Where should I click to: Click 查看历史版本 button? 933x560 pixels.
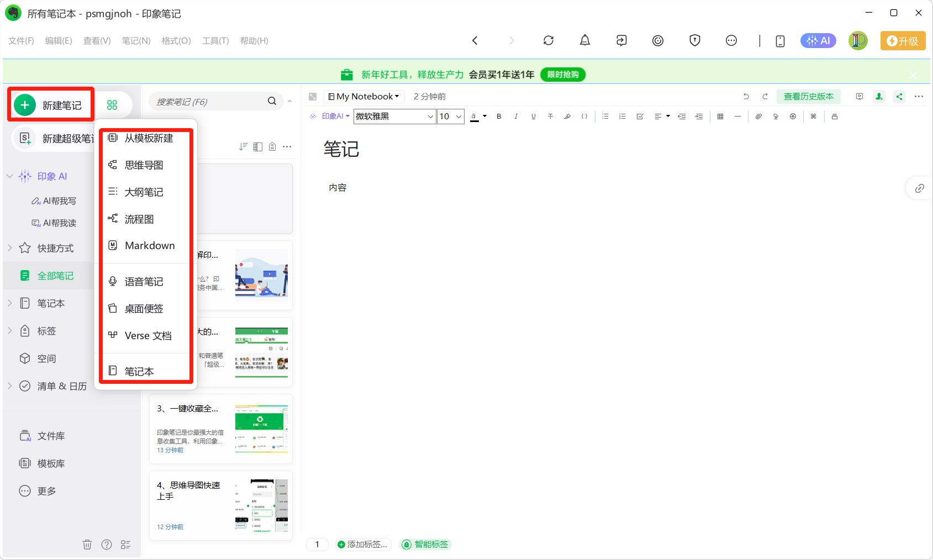(x=809, y=97)
